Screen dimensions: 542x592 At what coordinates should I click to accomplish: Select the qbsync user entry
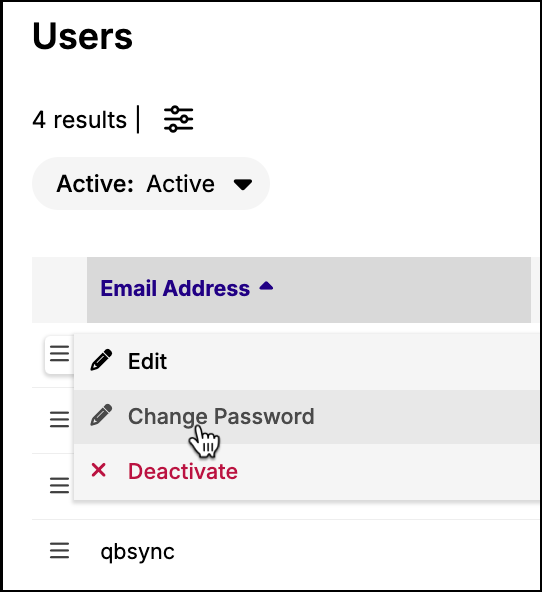[137, 552]
